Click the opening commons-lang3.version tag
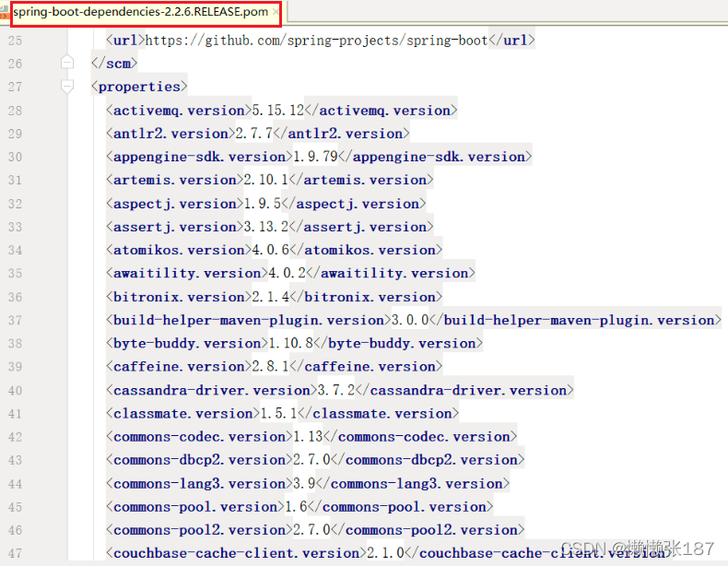Screen dimensions: 728x566 click(x=199, y=483)
